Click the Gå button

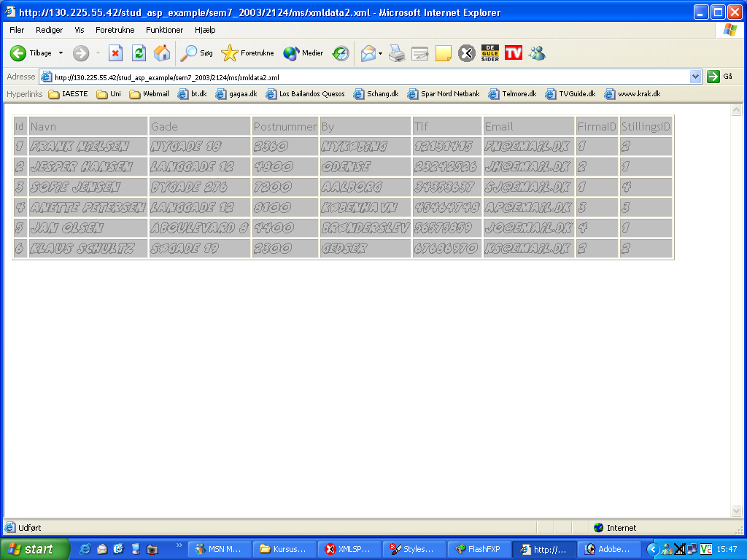pyautogui.click(x=719, y=77)
